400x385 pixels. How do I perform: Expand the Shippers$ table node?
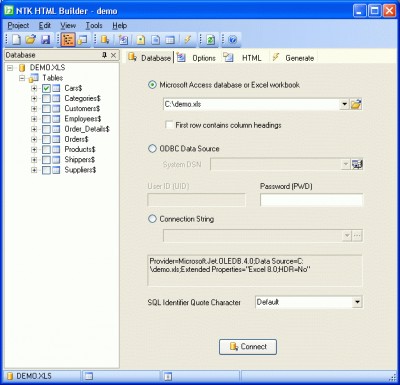pos(34,160)
